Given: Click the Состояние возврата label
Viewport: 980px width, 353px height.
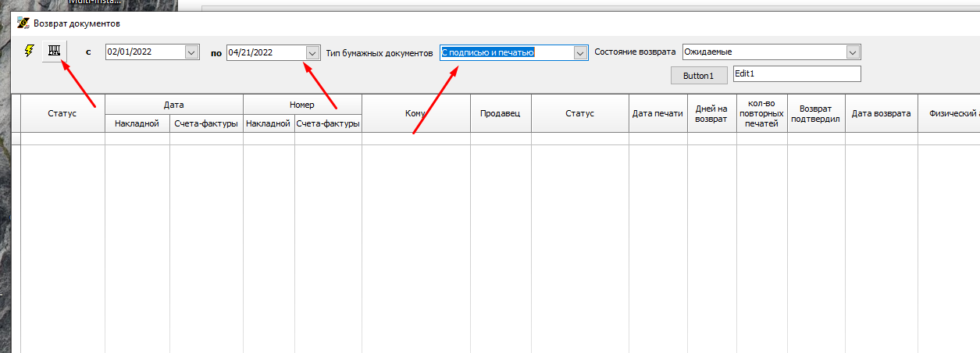Looking at the screenshot, I should [x=635, y=52].
